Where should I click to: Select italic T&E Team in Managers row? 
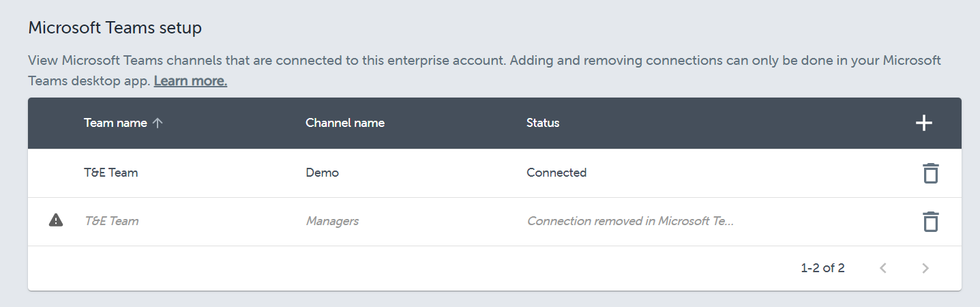pos(111,221)
